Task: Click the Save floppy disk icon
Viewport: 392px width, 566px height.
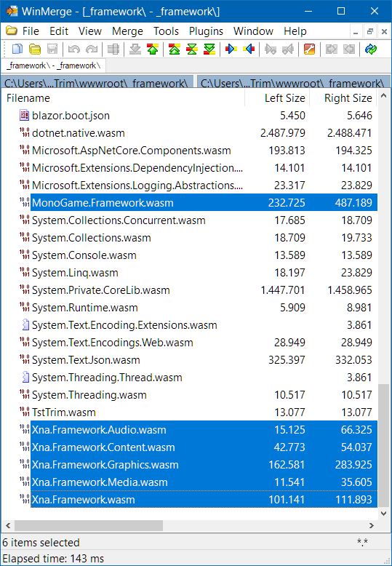Action: [x=52, y=49]
